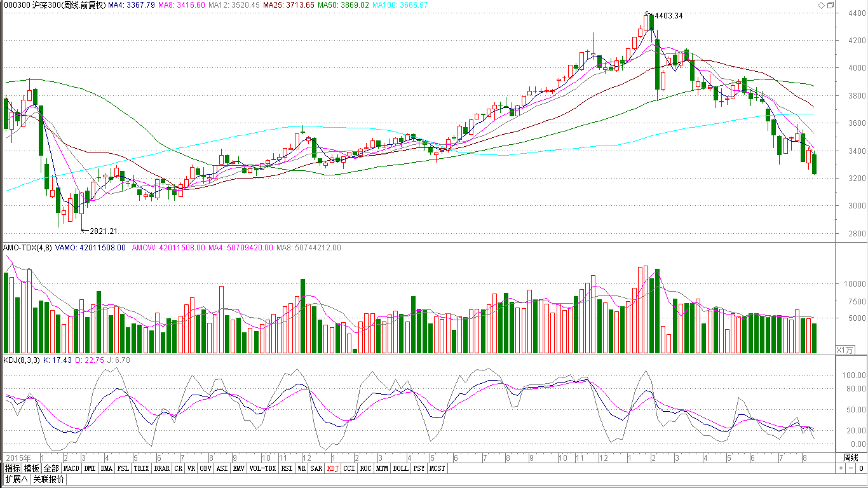Switch indicator to ROC

pyautogui.click(x=365, y=468)
